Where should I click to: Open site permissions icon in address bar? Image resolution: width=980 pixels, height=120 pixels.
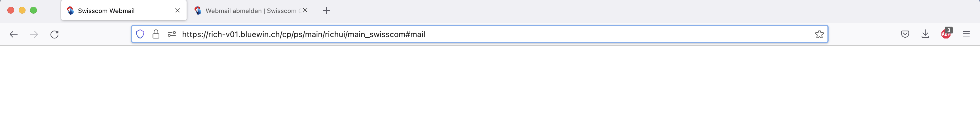pyautogui.click(x=172, y=34)
